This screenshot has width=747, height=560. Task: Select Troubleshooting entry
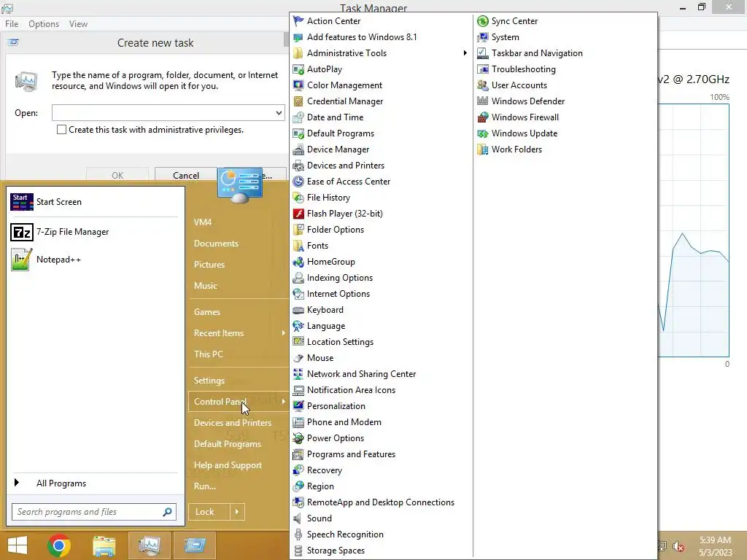(x=524, y=69)
